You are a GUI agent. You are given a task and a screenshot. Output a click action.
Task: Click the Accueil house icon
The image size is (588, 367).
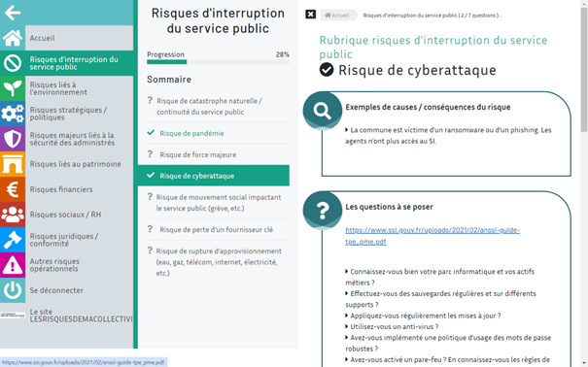(13, 38)
